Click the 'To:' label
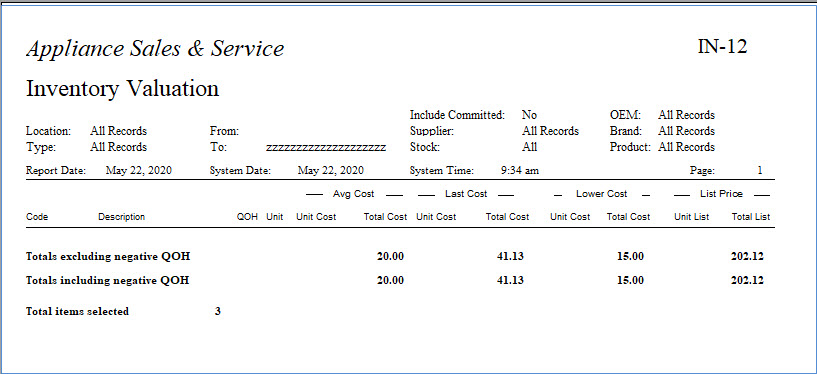Viewport: 817px width, 374px height. coord(218,147)
